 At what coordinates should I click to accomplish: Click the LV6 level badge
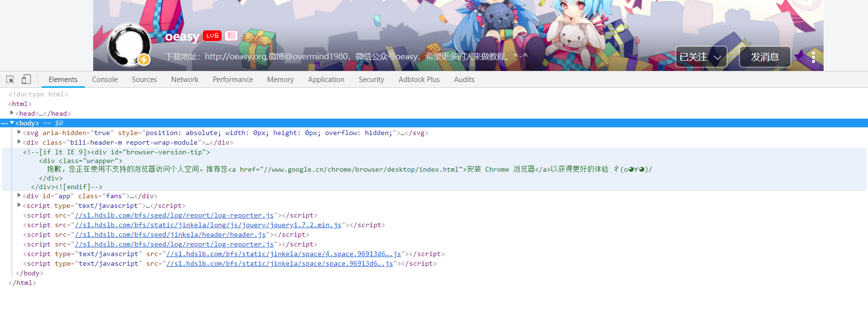pos(212,36)
